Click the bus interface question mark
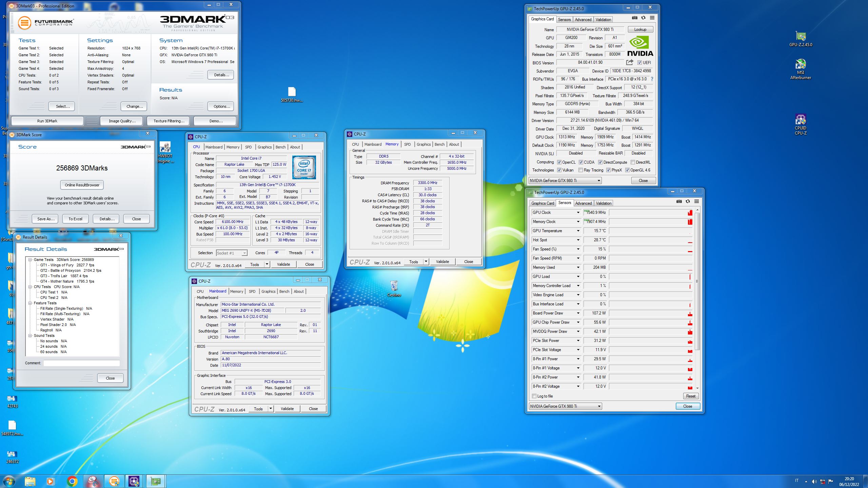Image resolution: width=868 pixels, height=488 pixels. pos(652,79)
